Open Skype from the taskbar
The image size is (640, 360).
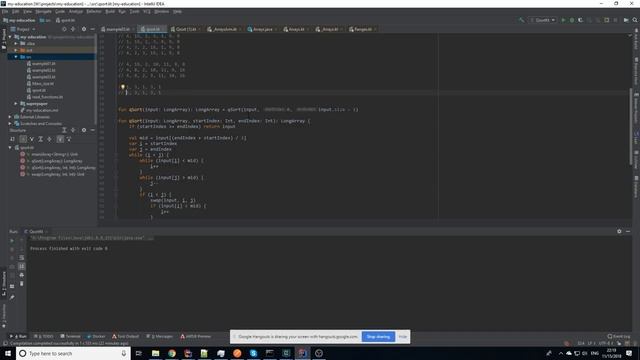click(x=253, y=353)
